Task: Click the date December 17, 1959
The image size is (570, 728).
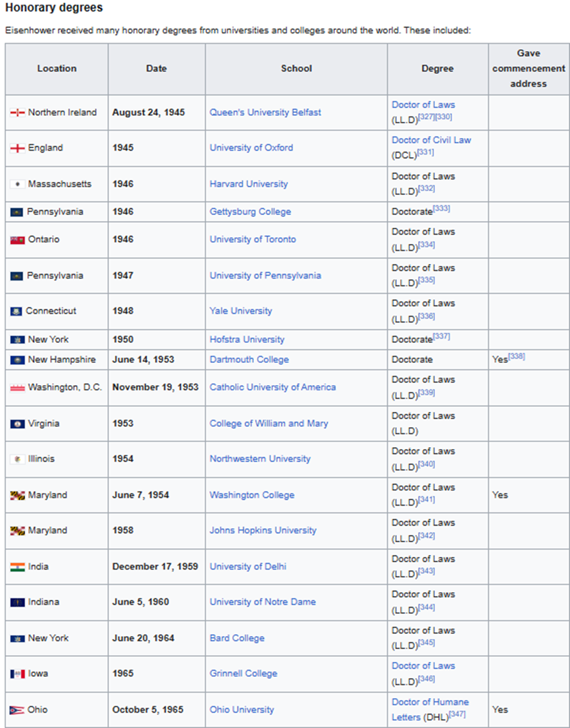Action: click(x=155, y=567)
